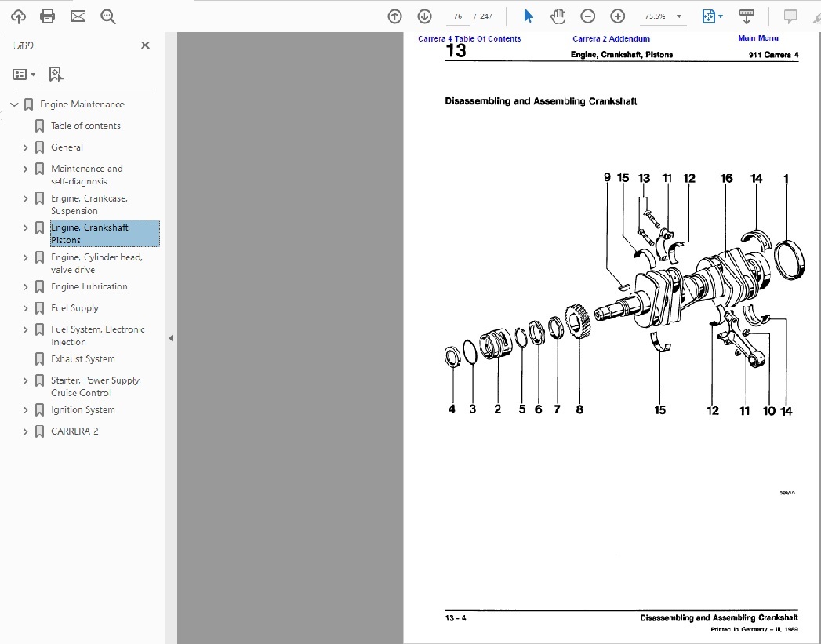821x644 pixels.
Task: Choose the Selection arrow tool
Action: (x=529, y=16)
